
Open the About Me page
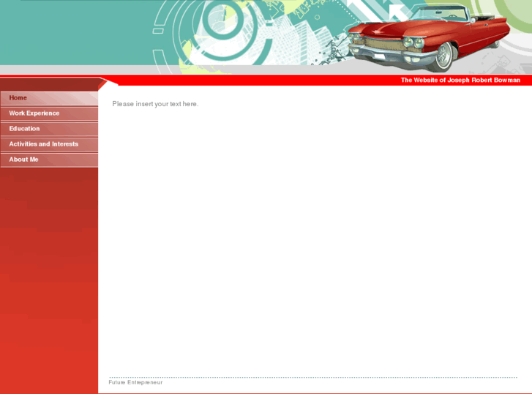(x=49, y=160)
